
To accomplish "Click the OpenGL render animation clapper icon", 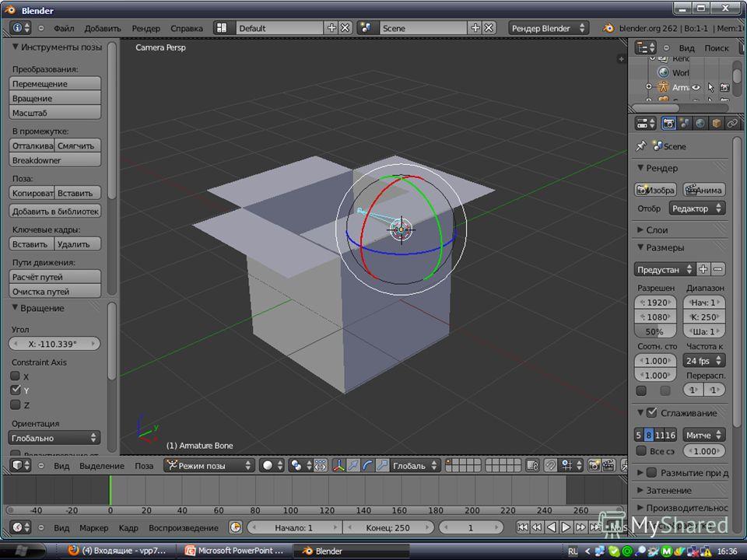I will coord(608,465).
